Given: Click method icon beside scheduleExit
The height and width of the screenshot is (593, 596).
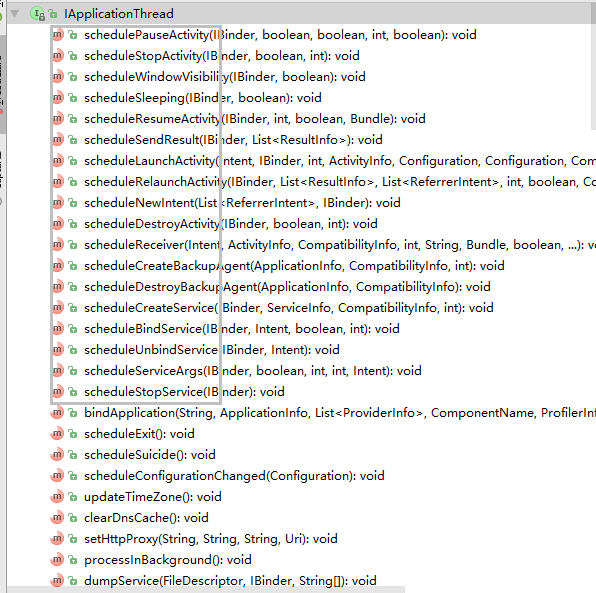Looking at the screenshot, I should (57, 434).
